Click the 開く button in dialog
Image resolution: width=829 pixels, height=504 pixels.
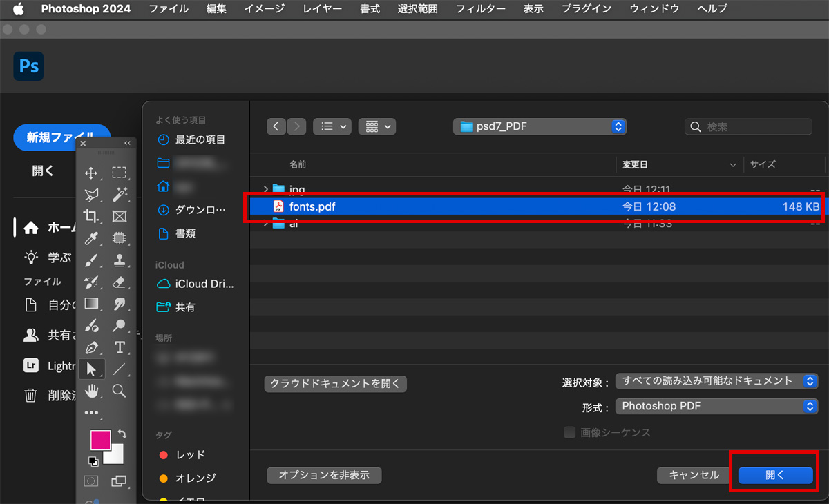point(774,475)
